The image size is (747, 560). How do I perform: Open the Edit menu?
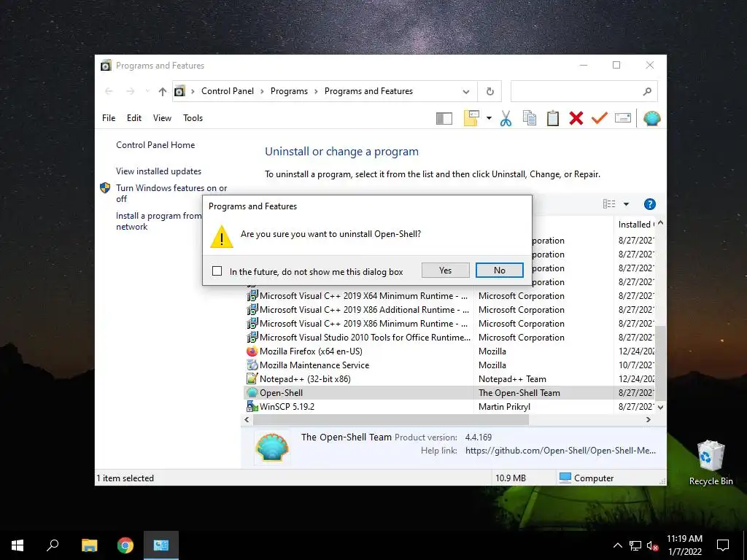(x=134, y=118)
